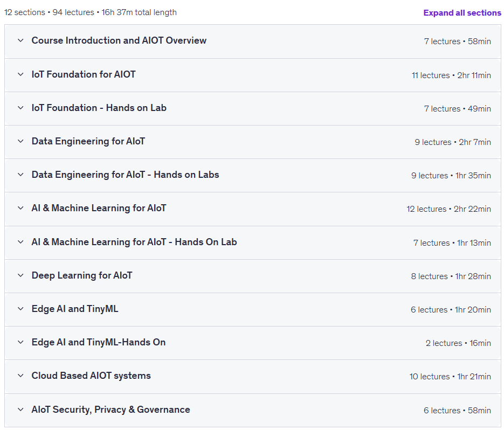Screen dimensions: 504x430
Task: Click '11 lectures • 2hr 11min' text
Action: (451, 75)
